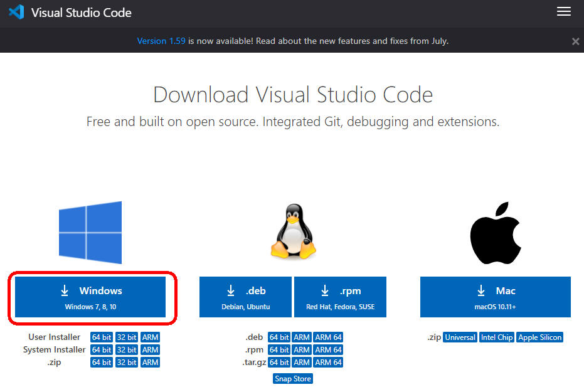Select Linux .deb ARM link
584x392 pixels.
[x=302, y=337]
